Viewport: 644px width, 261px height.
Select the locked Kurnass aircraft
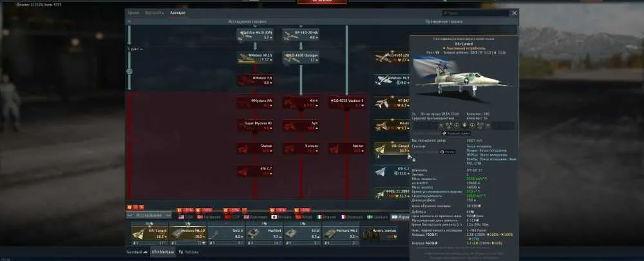click(301, 148)
